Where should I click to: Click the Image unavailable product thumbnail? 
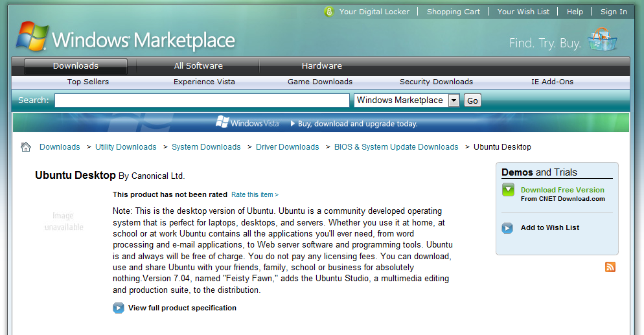64,221
